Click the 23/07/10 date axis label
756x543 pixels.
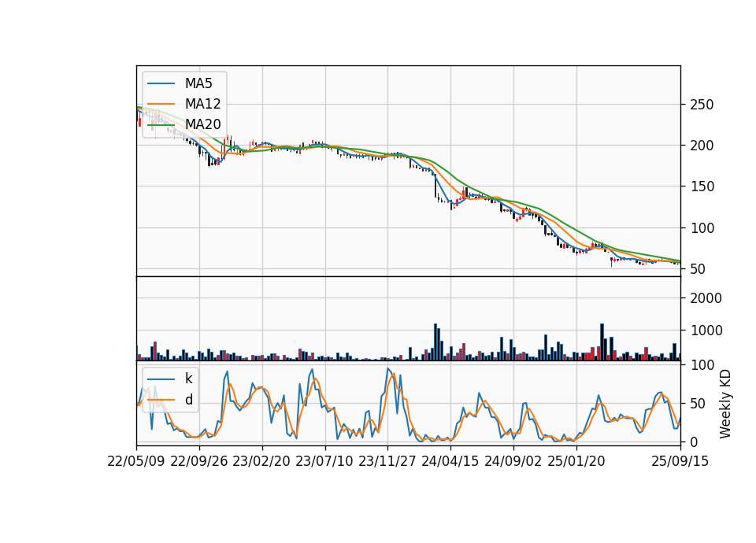point(324,461)
